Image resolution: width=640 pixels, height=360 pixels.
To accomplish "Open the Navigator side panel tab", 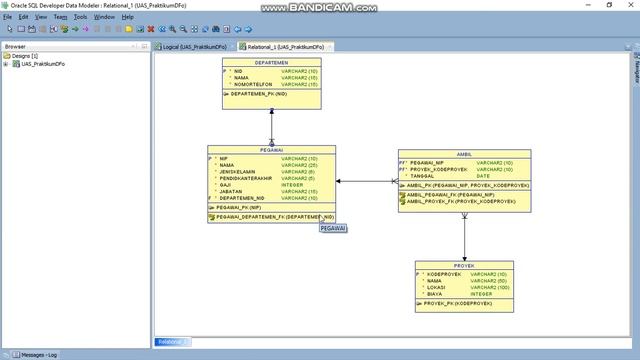I will pyautogui.click(x=636, y=68).
